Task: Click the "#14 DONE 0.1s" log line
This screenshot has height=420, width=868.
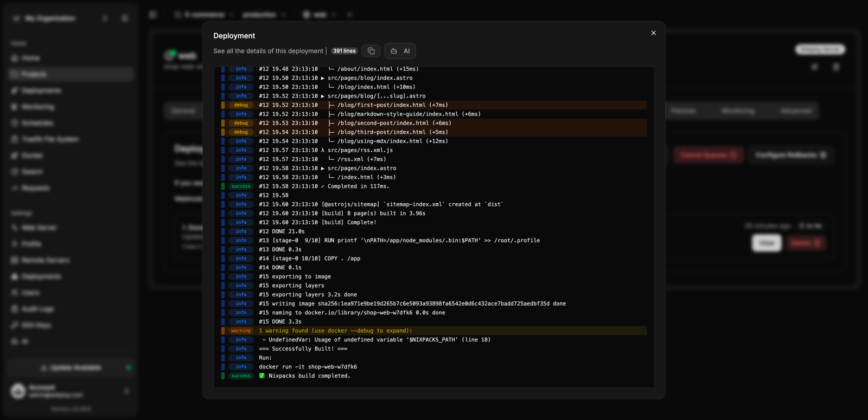Action: (434, 268)
